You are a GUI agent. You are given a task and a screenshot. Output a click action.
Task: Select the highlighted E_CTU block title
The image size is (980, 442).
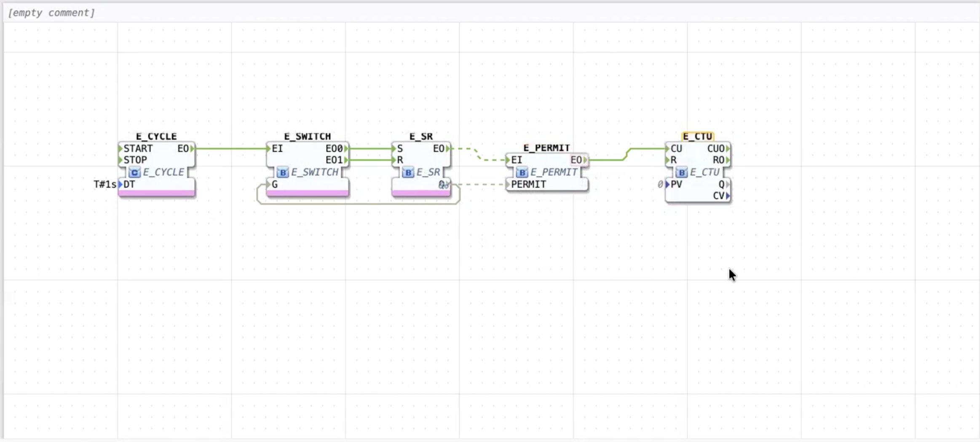pos(698,136)
